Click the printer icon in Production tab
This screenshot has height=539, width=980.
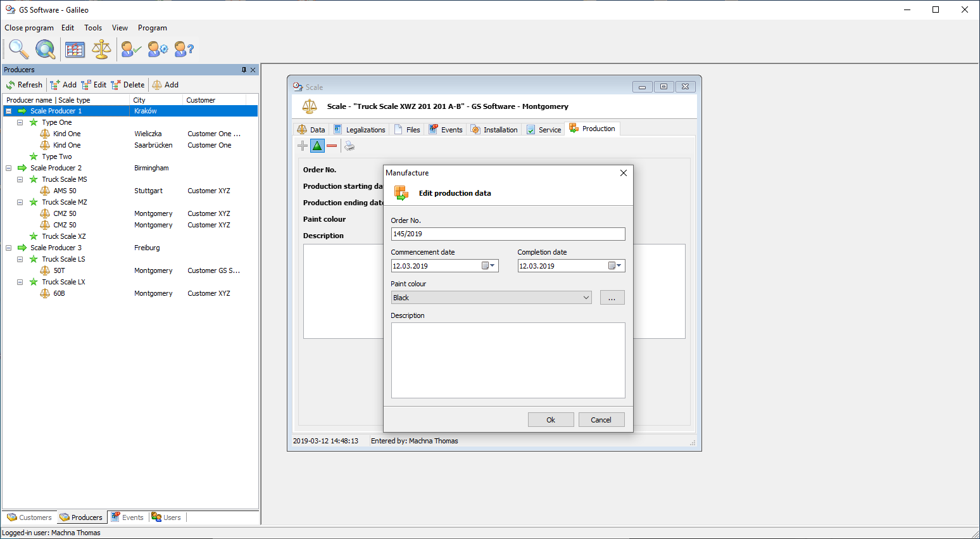349,146
